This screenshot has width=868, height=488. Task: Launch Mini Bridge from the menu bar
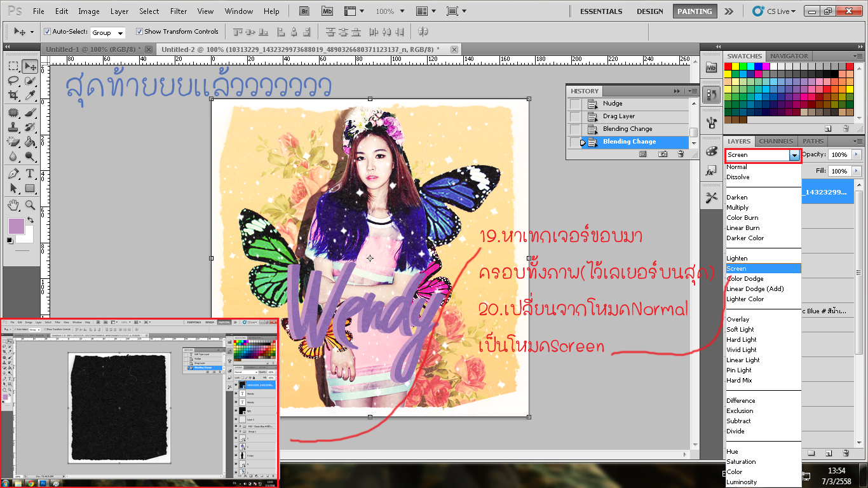click(x=327, y=11)
